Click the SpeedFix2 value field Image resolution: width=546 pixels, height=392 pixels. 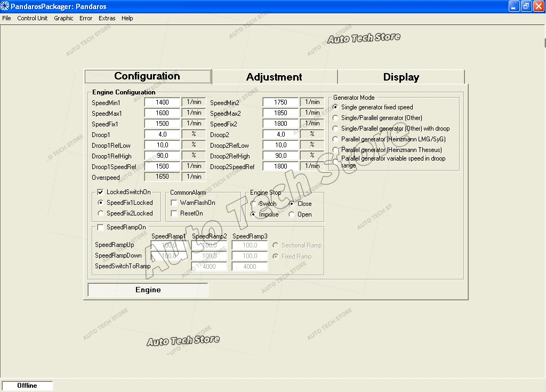pyautogui.click(x=280, y=124)
